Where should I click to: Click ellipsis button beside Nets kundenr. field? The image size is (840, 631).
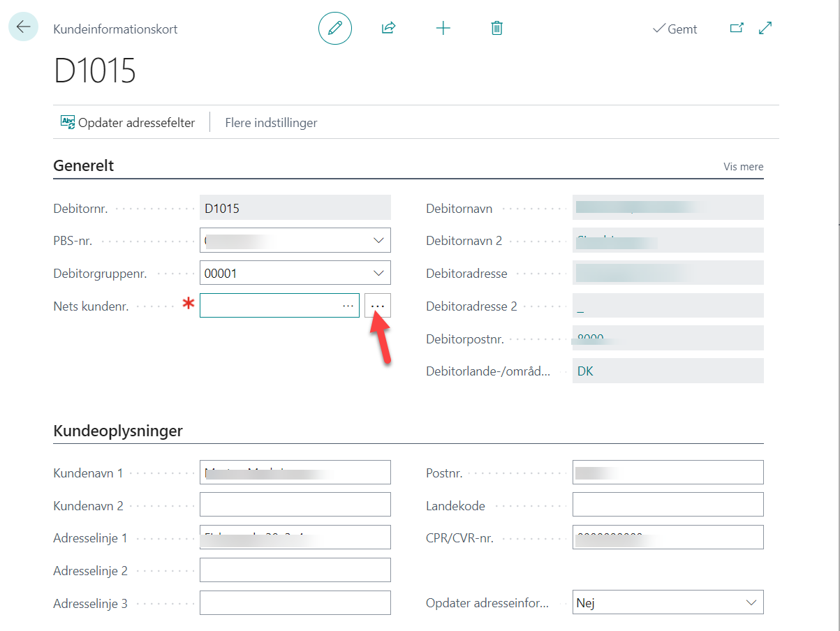tap(378, 306)
